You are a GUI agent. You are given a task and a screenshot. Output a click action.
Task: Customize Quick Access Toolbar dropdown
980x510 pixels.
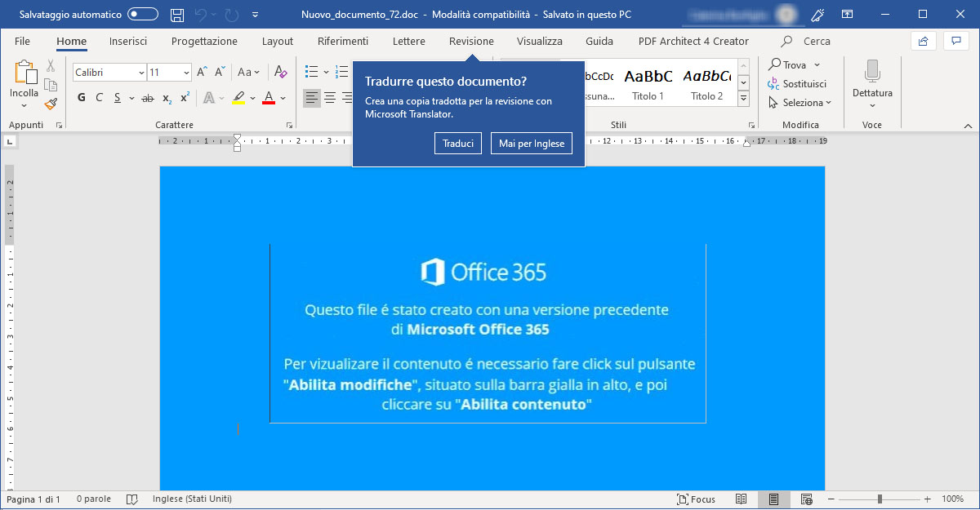tap(256, 15)
